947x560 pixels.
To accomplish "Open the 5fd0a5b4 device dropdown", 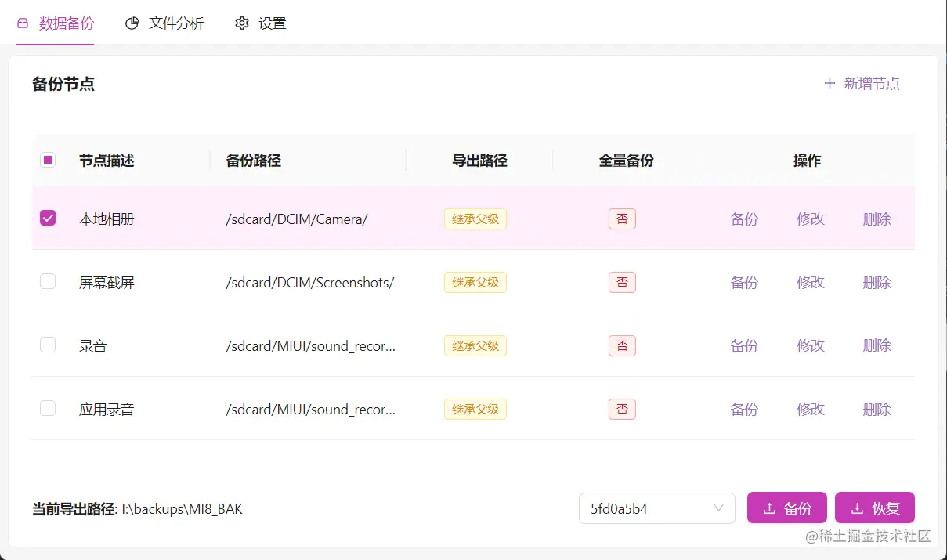I will click(656, 508).
